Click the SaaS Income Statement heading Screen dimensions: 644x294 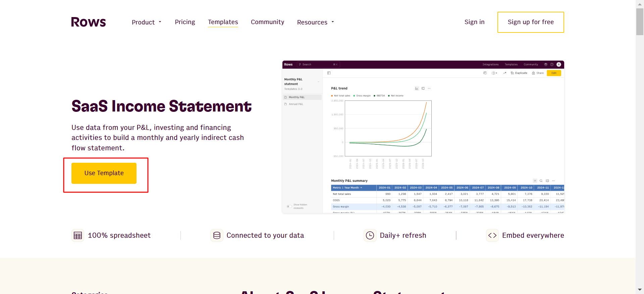pyautogui.click(x=161, y=106)
